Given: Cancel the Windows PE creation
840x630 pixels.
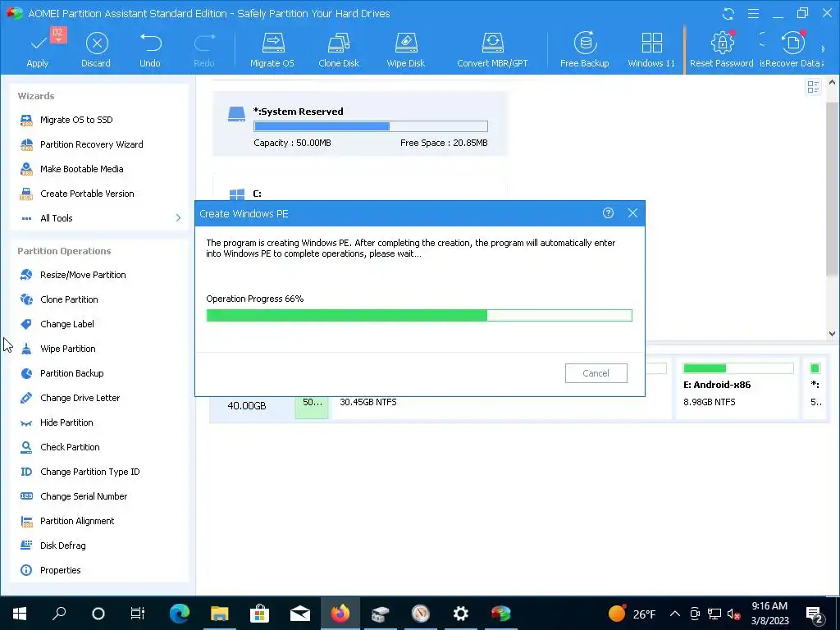Looking at the screenshot, I should 596,373.
